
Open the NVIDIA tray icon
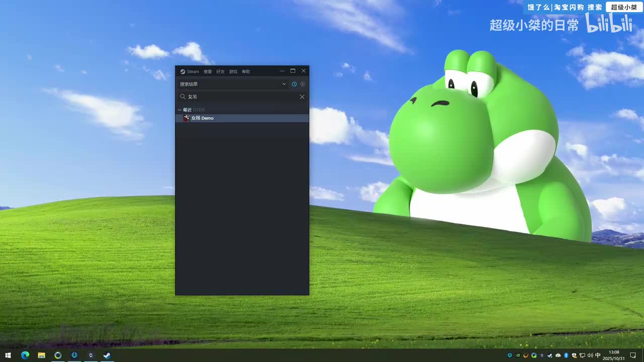tap(518, 355)
